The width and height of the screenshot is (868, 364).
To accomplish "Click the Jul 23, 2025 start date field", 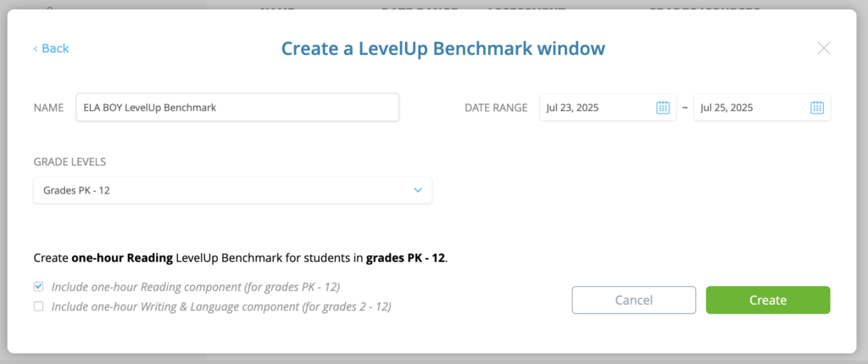I will pyautogui.click(x=607, y=108).
